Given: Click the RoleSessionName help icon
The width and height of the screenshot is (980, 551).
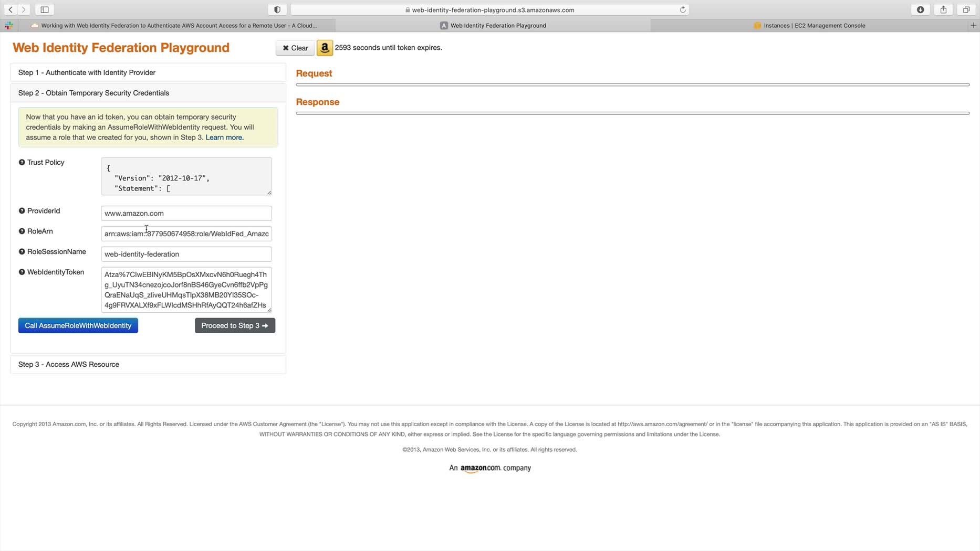Looking at the screenshot, I should 22,252.
